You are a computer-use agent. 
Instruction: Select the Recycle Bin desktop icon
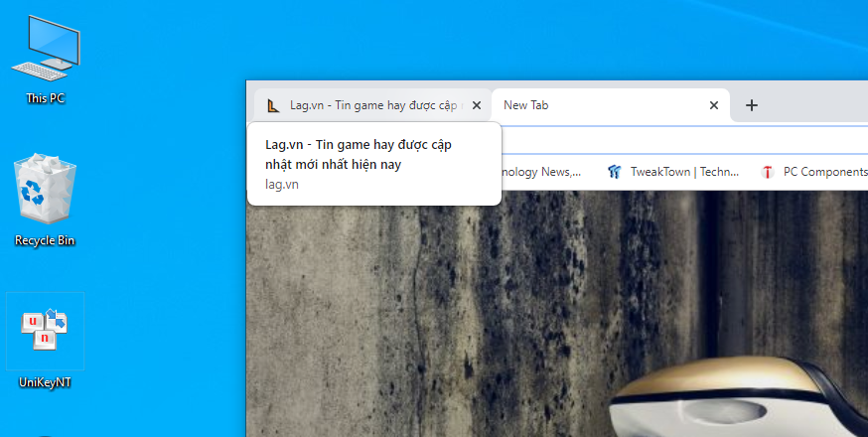pos(45,200)
